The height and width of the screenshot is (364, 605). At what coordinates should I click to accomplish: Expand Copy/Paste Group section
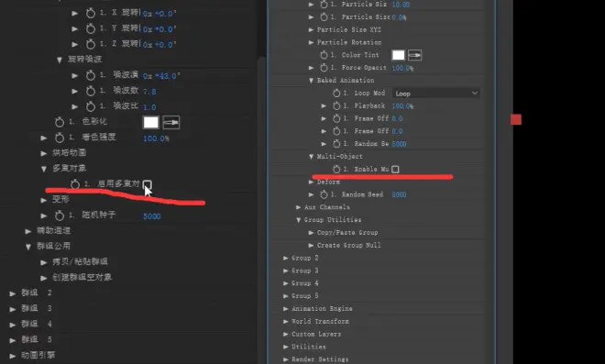click(x=311, y=233)
